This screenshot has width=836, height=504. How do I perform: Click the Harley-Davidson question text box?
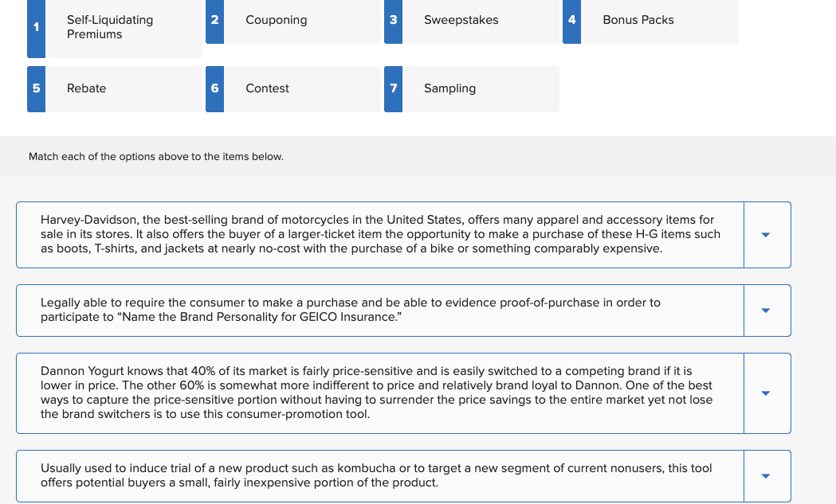click(x=379, y=234)
